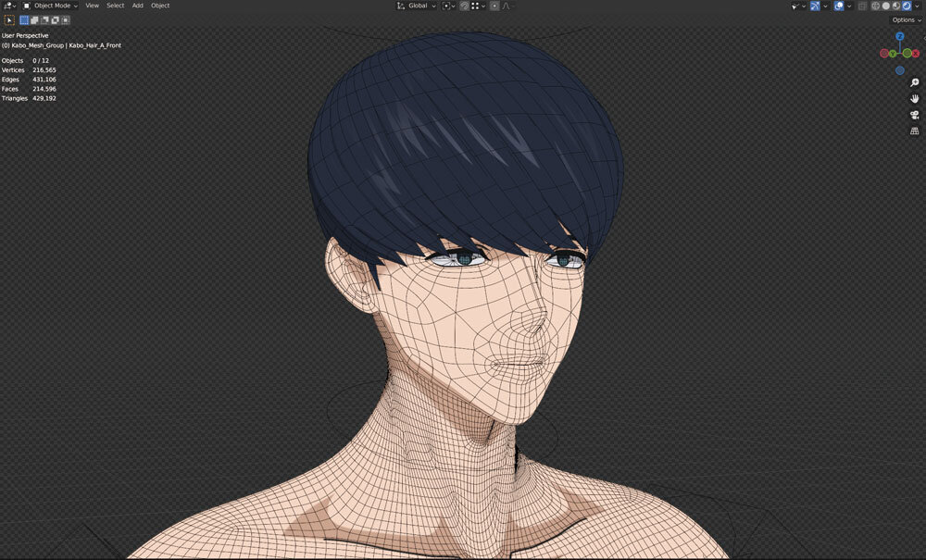
Task: Open the View menu
Action: [x=92, y=6]
